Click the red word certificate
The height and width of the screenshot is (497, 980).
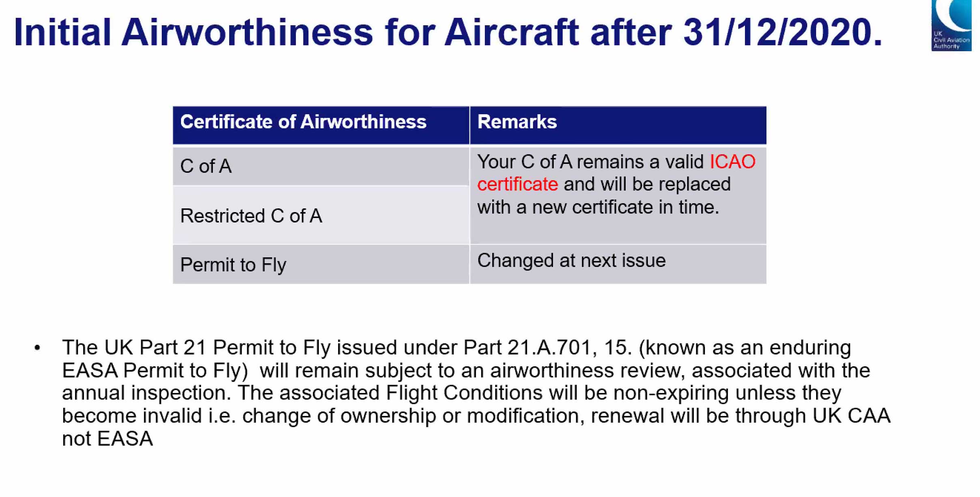click(517, 184)
